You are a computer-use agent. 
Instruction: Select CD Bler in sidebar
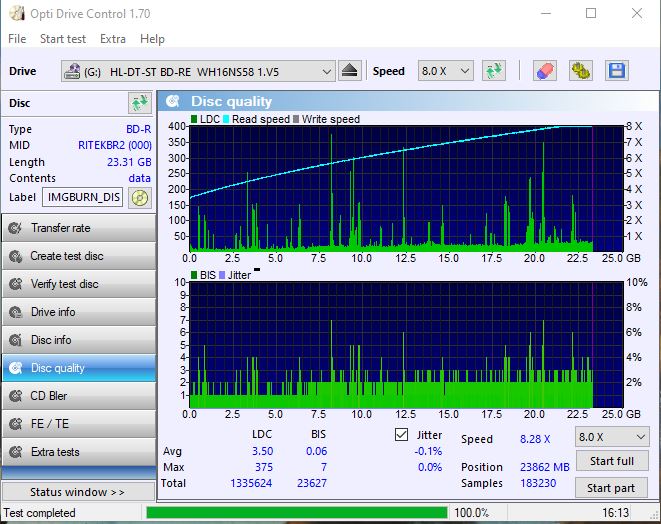[x=78, y=396]
